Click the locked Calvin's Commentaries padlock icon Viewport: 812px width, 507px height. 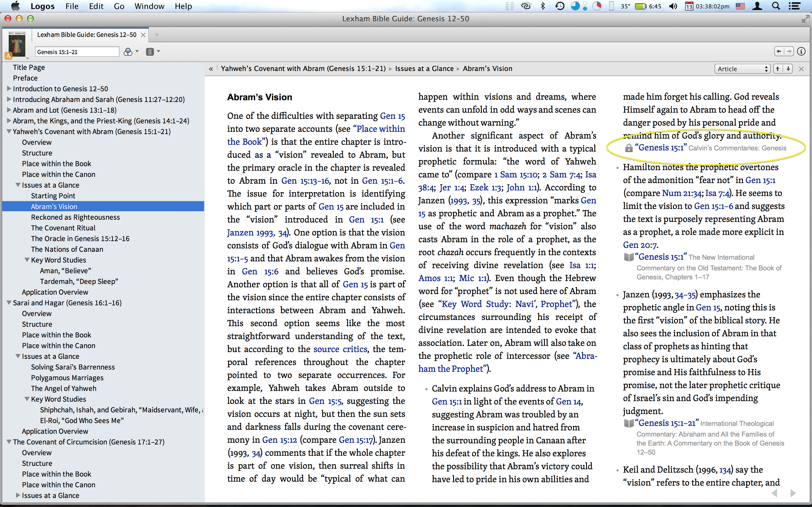628,148
